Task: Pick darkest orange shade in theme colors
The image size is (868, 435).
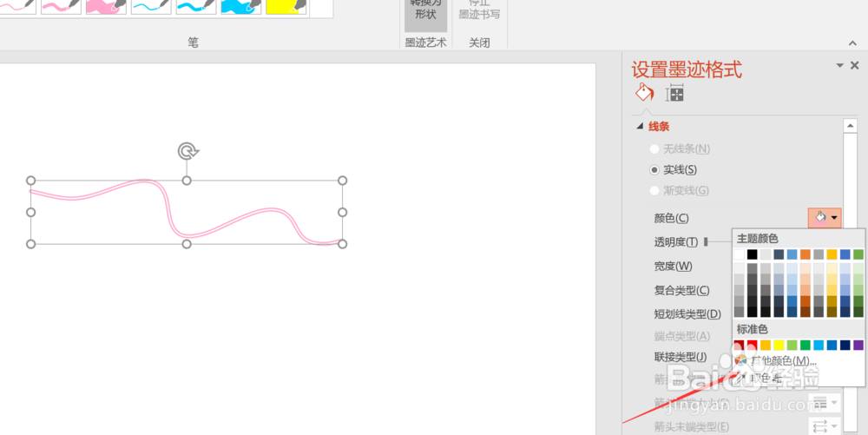Action: click(x=806, y=312)
